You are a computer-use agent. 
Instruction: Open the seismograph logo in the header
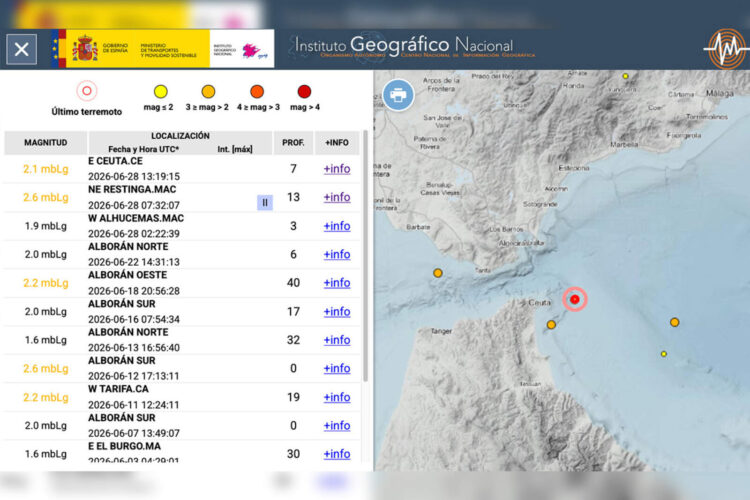click(726, 49)
